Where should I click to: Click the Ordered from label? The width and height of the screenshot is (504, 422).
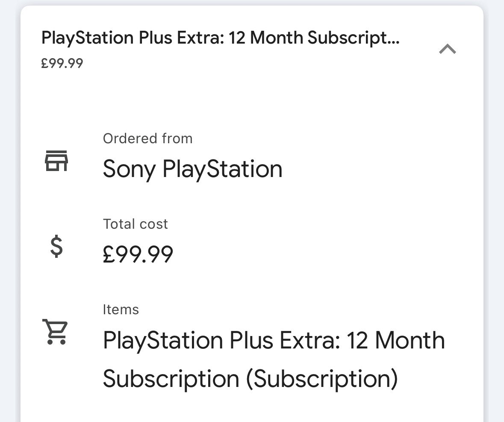click(x=147, y=139)
